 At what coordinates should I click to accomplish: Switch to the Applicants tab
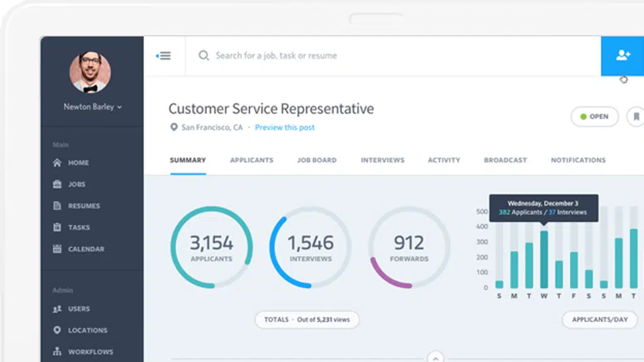coord(252,160)
